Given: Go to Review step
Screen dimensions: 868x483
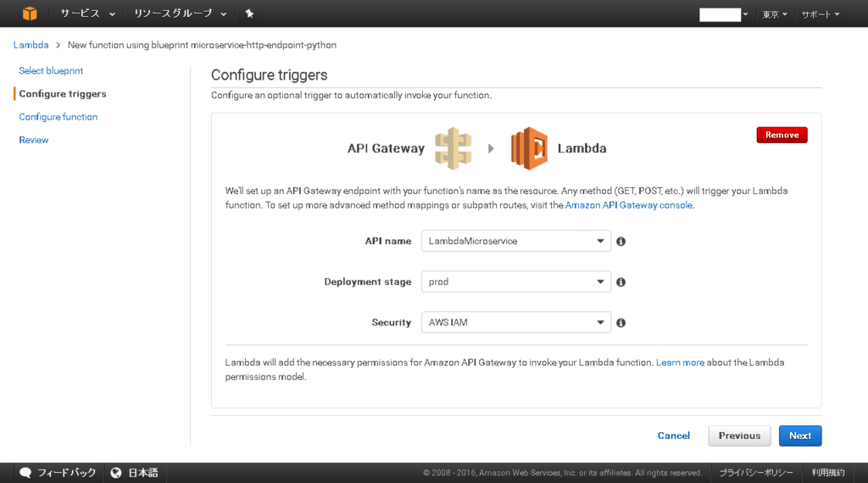Looking at the screenshot, I should click(x=34, y=140).
